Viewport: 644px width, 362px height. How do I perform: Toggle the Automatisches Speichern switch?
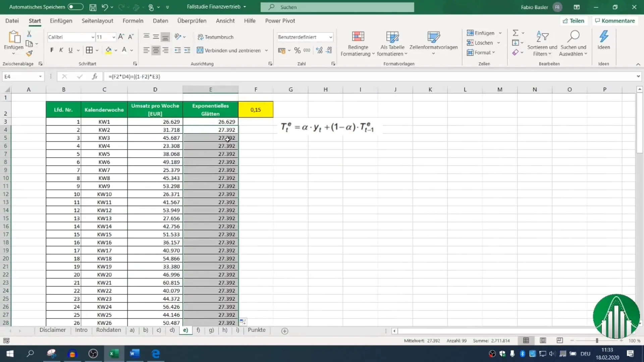click(x=75, y=7)
